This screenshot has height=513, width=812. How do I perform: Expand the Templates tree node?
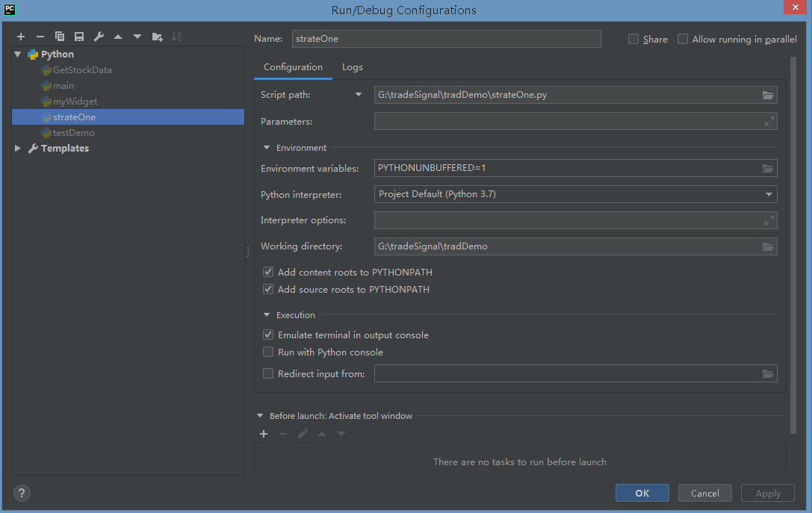(x=18, y=148)
